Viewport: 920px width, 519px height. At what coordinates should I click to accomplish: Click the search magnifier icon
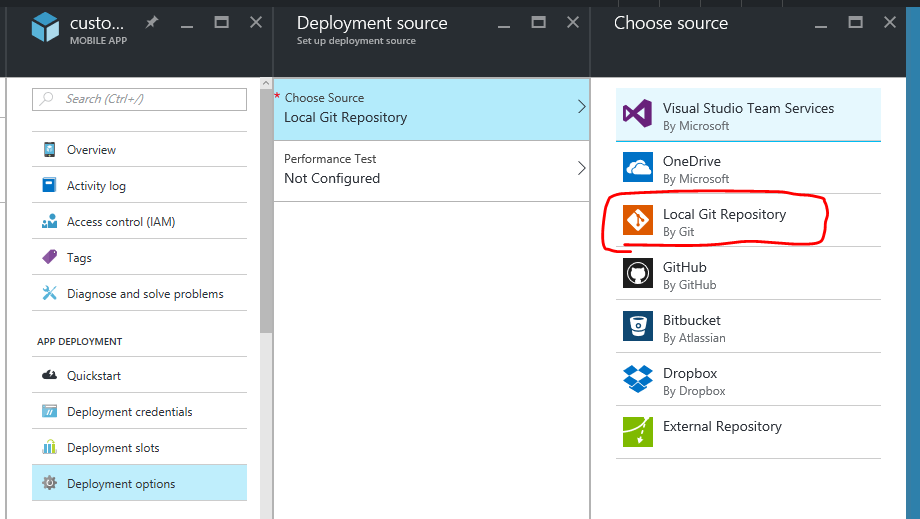point(46,99)
